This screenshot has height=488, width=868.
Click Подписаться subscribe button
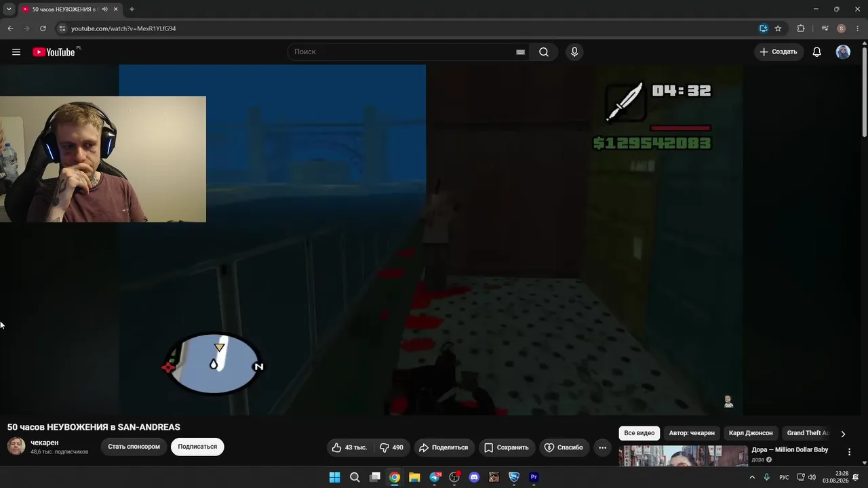point(197,447)
